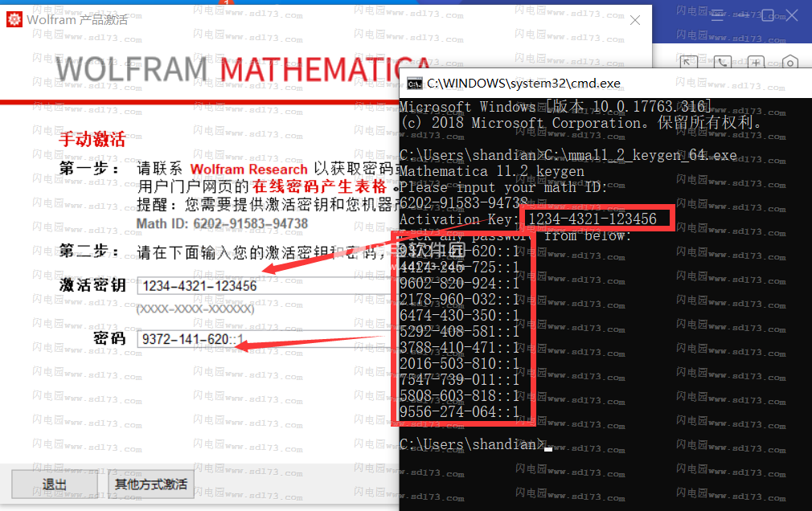The height and width of the screenshot is (511, 812).
Task: Click the 第一步 label
Action: (x=88, y=168)
